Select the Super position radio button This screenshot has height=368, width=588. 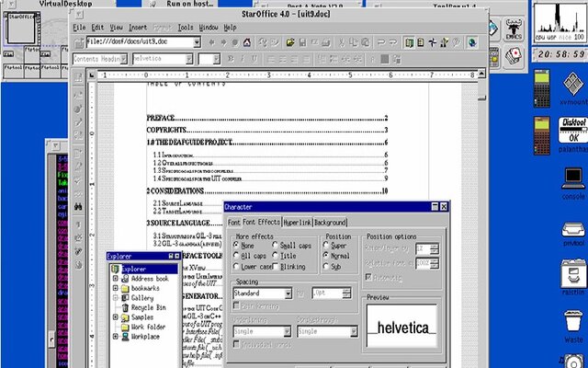[326, 246]
